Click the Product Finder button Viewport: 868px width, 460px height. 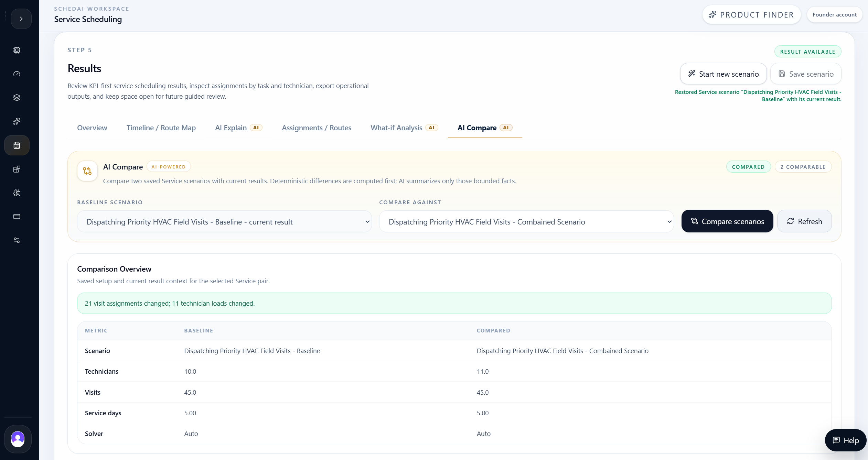751,15
